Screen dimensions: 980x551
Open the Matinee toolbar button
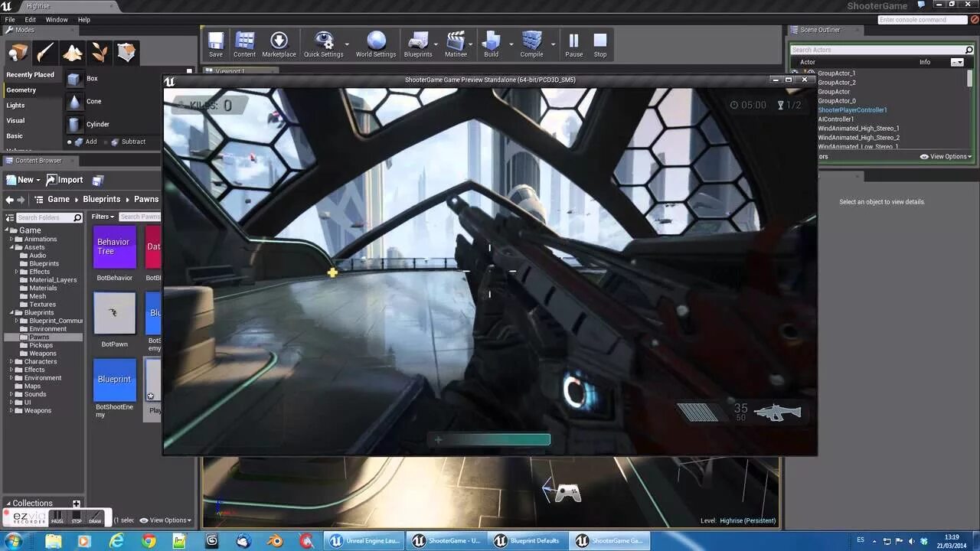tap(456, 44)
